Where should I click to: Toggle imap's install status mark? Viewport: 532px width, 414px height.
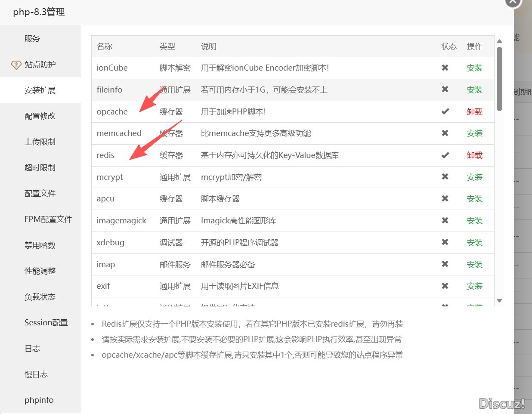click(x=445, y=264)
